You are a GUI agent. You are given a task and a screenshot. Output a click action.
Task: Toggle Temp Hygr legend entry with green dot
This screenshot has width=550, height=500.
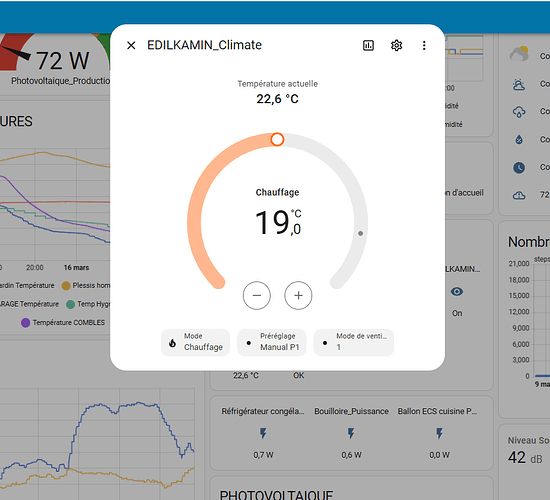[x=88, y=304]
